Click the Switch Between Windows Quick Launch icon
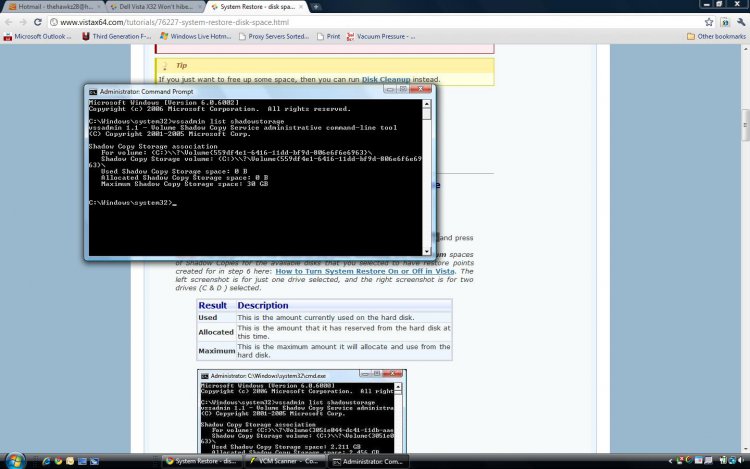Image resolution: width=750 pixels, height=469 pixels. (94, 461)
